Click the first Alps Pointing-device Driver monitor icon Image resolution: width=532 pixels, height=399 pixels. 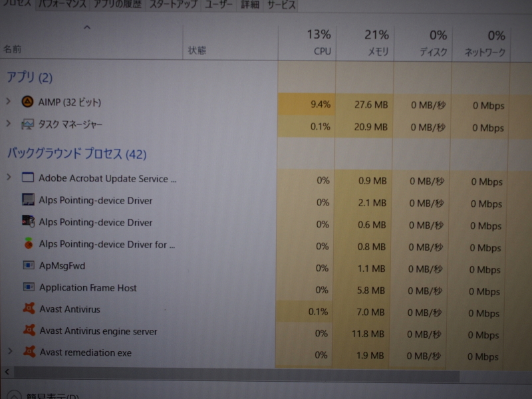click(x=28, y=199)
